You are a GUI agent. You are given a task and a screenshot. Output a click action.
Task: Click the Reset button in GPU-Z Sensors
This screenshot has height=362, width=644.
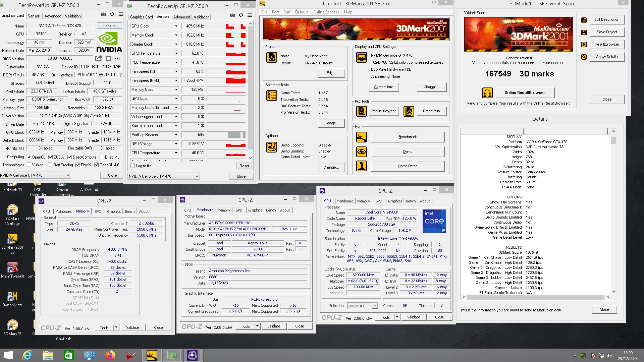(x=244, y=166)
